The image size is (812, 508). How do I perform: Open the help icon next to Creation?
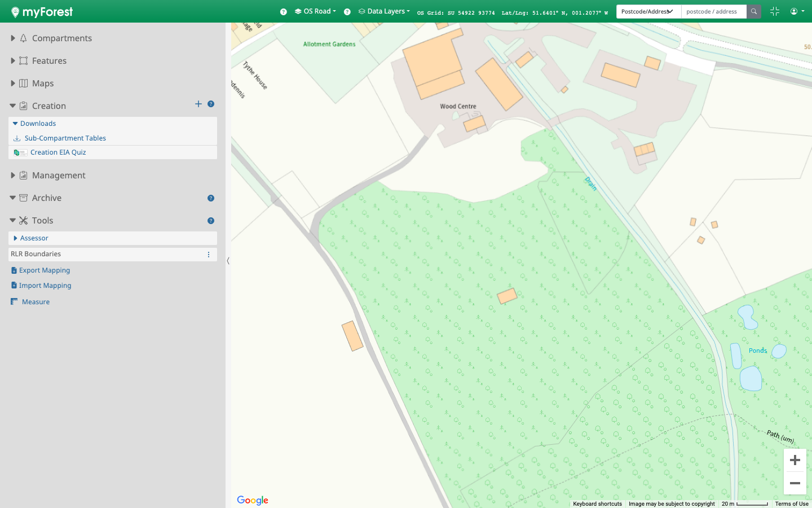pyautogui.click(x=211, y=104)
